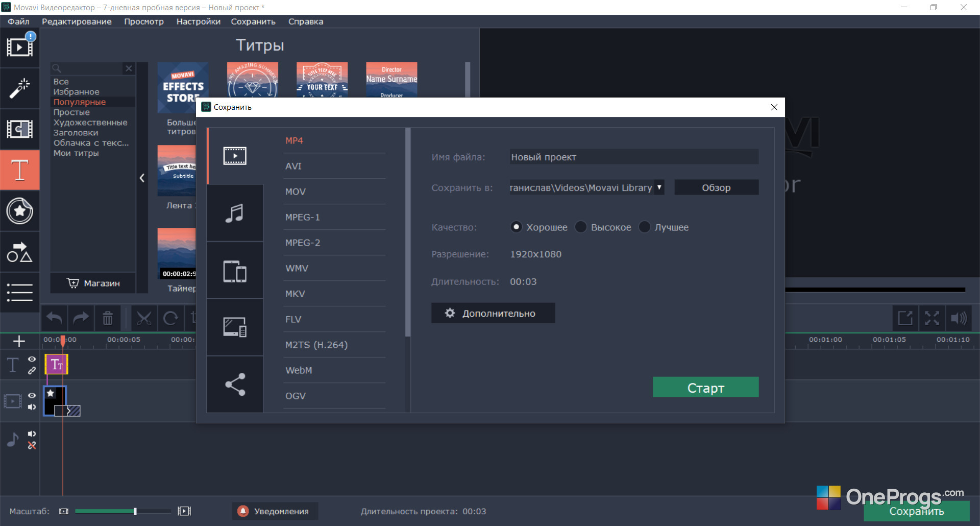The height and width of the screenshot is (526, 980).
Task: Split clip with the scissors icon
Action: pyautogui.click(x=144, y=319)
